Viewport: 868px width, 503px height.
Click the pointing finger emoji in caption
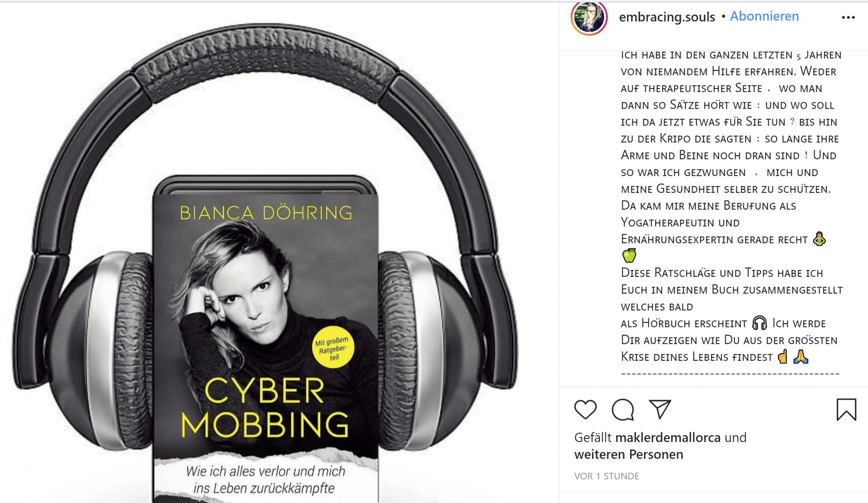point(783,356)
